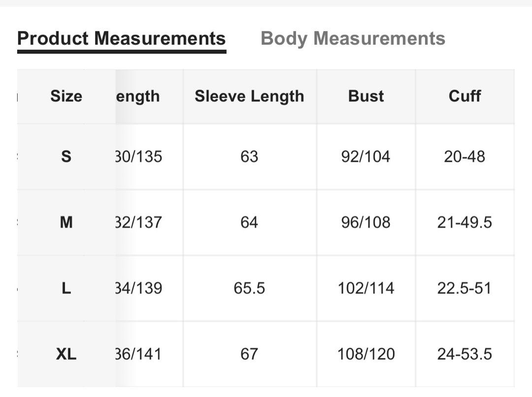Select the M size row label
The height and width of the screenshot is (397, 532).
pos(66,223)
